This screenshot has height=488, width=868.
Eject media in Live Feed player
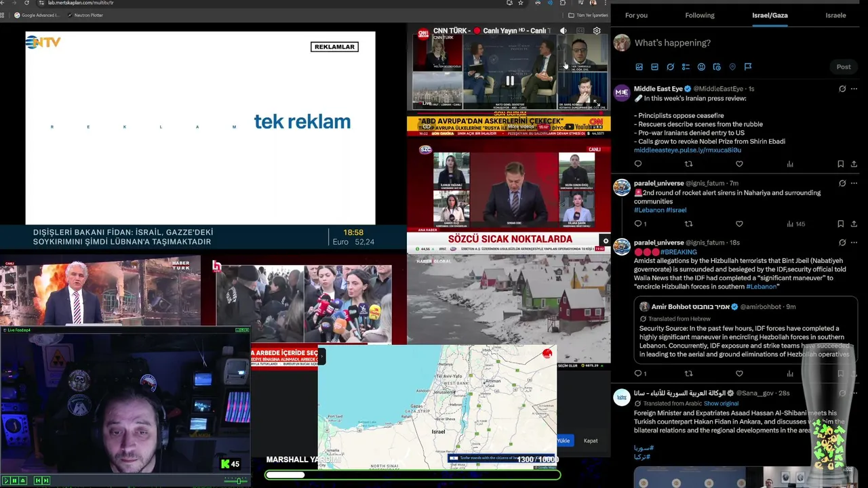point(22,481)
